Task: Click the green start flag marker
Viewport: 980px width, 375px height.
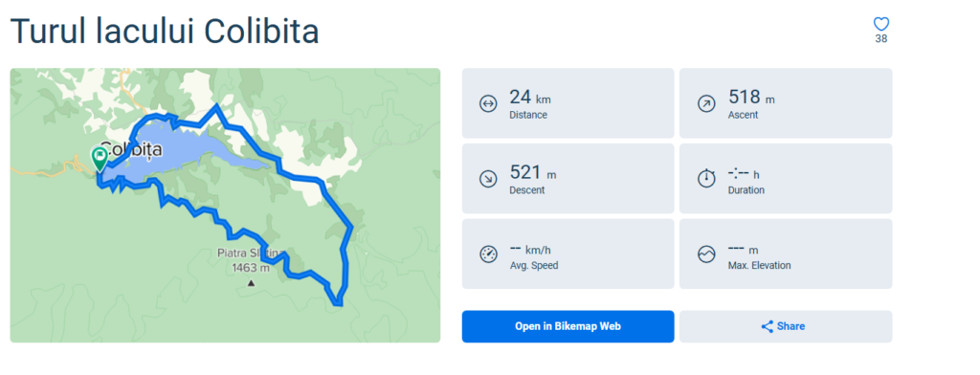Action: coord(100,159)
